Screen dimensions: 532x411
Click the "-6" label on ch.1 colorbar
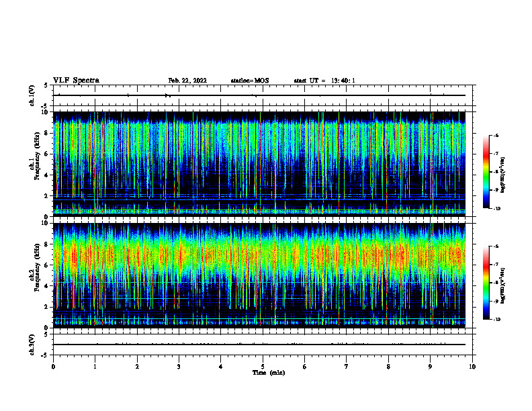coord(496,136)
